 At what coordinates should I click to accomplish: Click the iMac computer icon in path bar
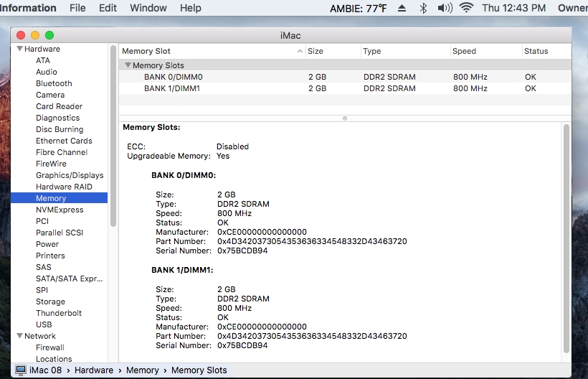pyautogui.click(x=21, y=370)
